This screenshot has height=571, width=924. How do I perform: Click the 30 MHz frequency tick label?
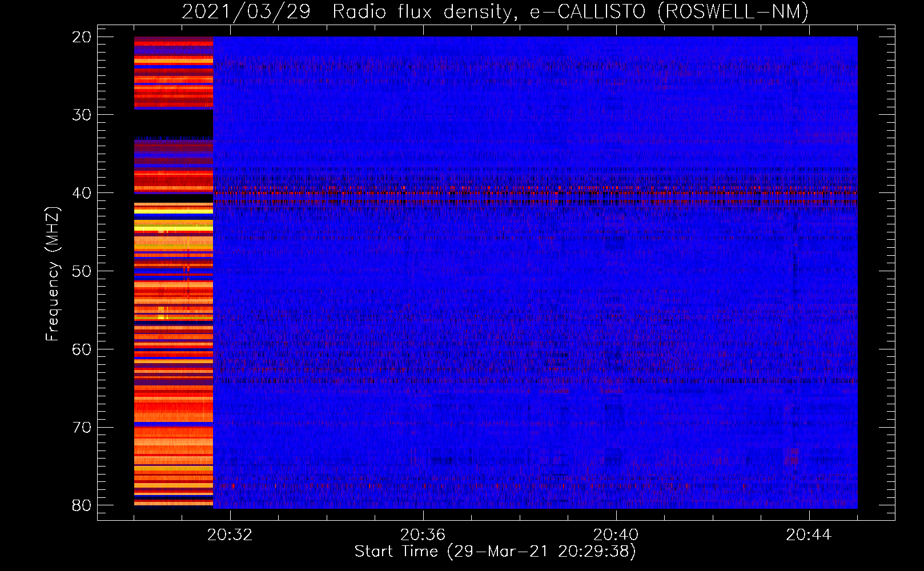(82, 115)
